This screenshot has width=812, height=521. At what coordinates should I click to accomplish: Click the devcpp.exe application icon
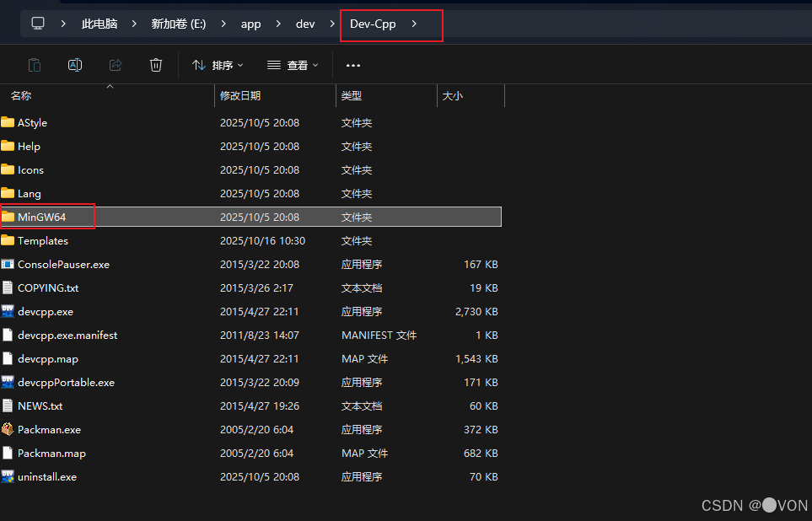8,311
